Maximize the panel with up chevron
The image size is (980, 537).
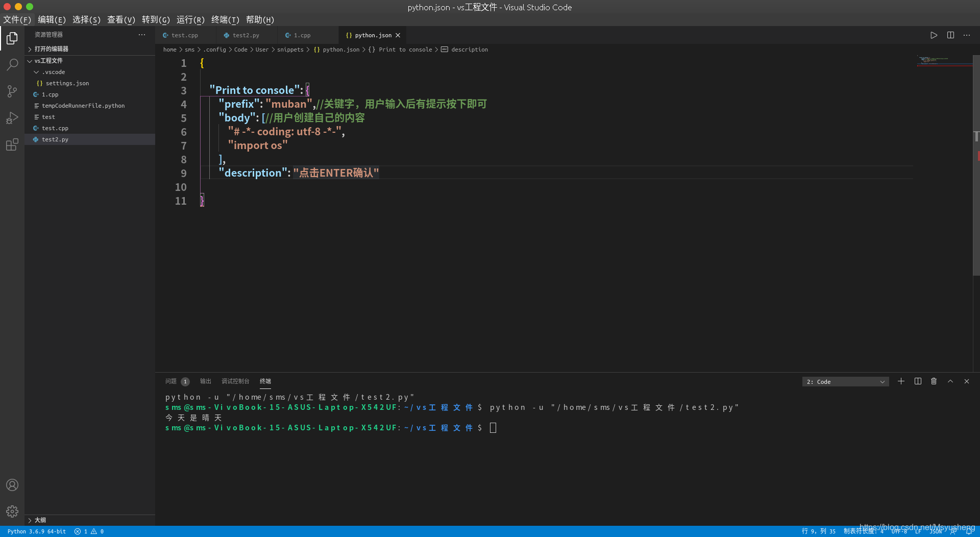click(x=950, y=381)
